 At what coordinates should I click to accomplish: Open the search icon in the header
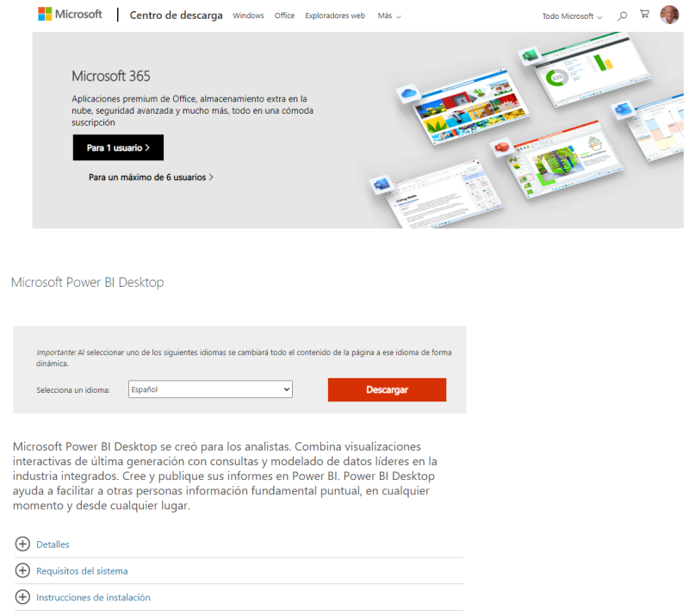[620, 15]
